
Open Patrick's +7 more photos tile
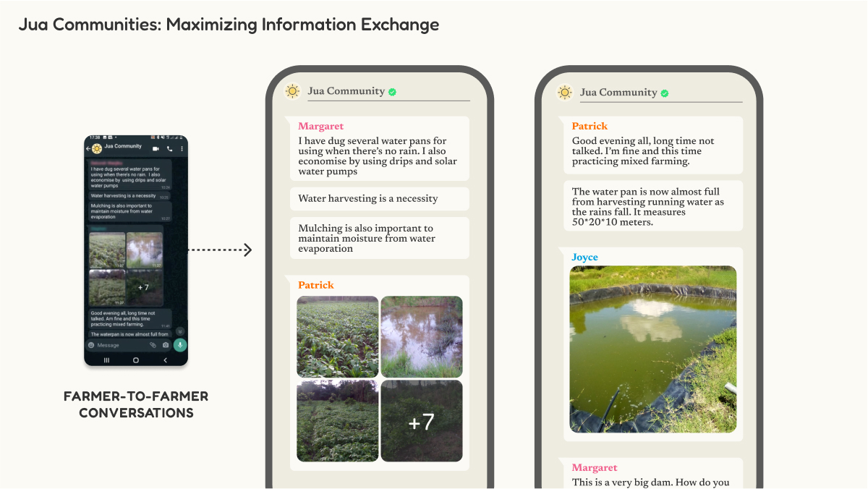(422, 421)
